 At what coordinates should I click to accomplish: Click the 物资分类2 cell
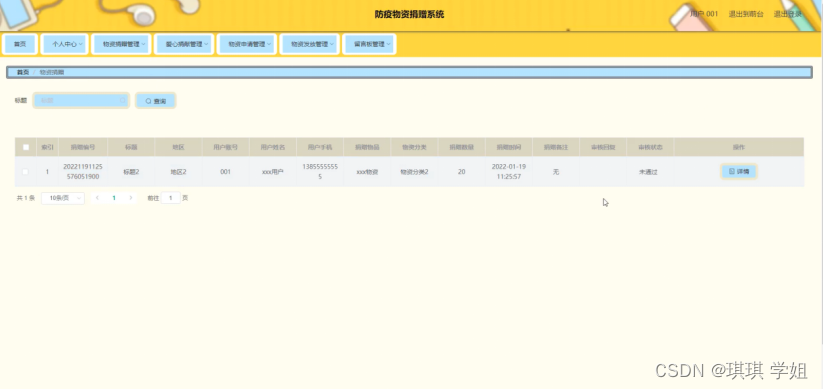coord(415,172)
